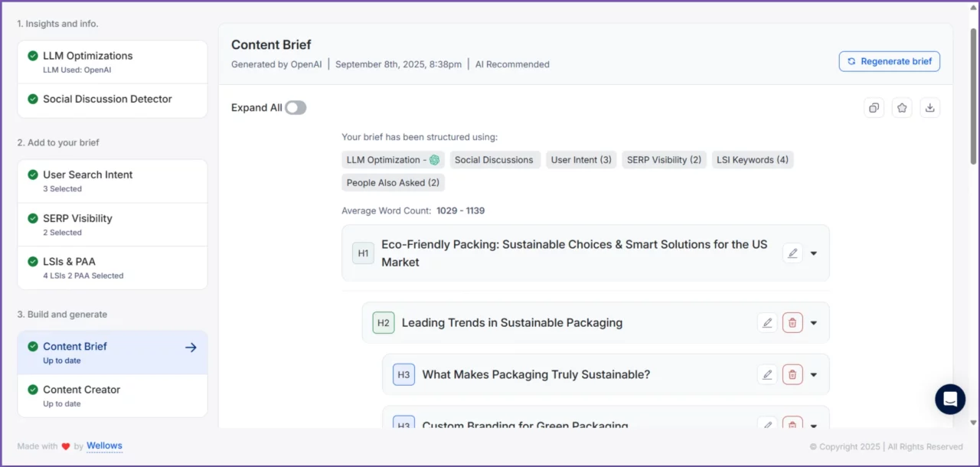
Task: Click the copy brief icon
Action: tap(874, 108)
